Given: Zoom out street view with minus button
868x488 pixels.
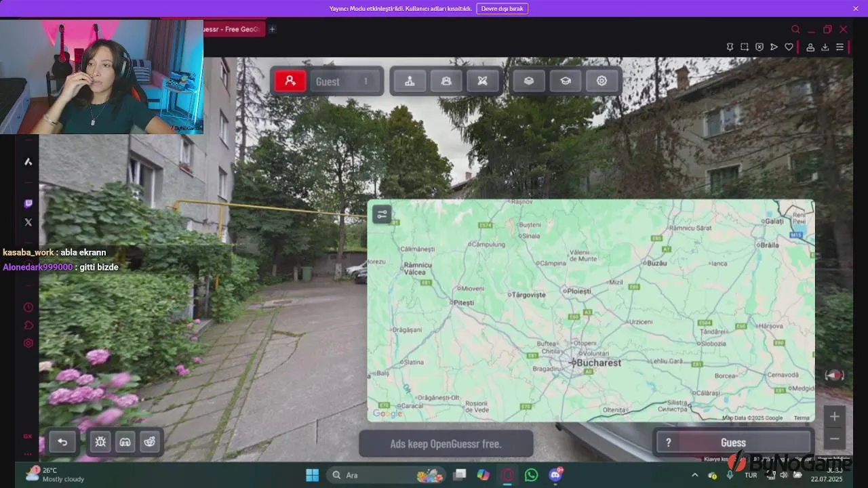Looking at the screenshot, I should pyautogui.click(x=835, y=439).
